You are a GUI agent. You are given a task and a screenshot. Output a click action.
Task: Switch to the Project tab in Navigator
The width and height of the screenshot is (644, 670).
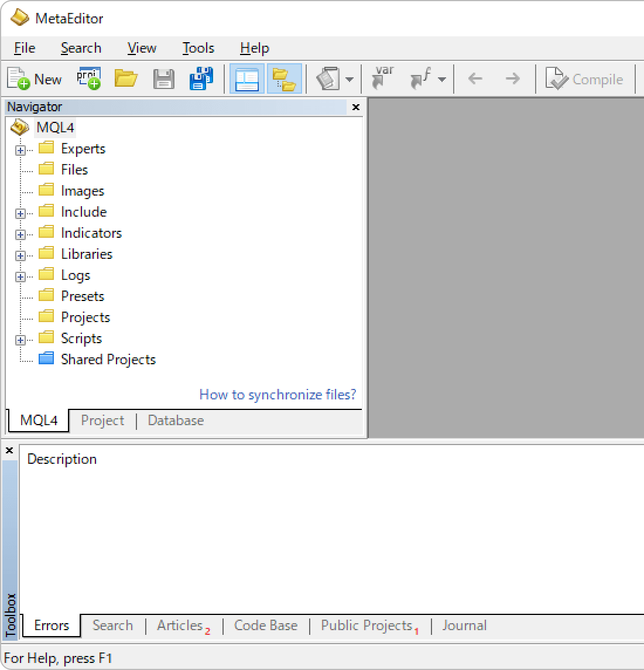pyautogui.click(x=102, y=421)
